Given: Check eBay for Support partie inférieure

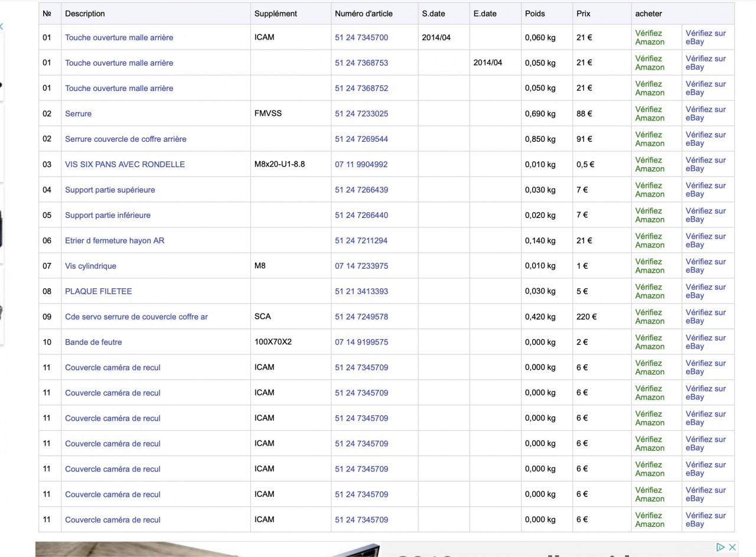Looking at the screenshot, I should click(x=706, y=215).
